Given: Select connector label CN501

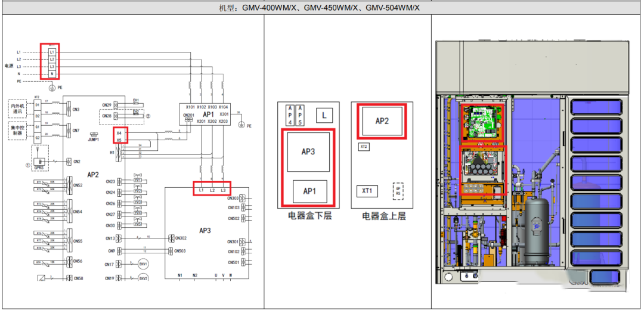Looking at the screenshot, I should coord(233,262).
